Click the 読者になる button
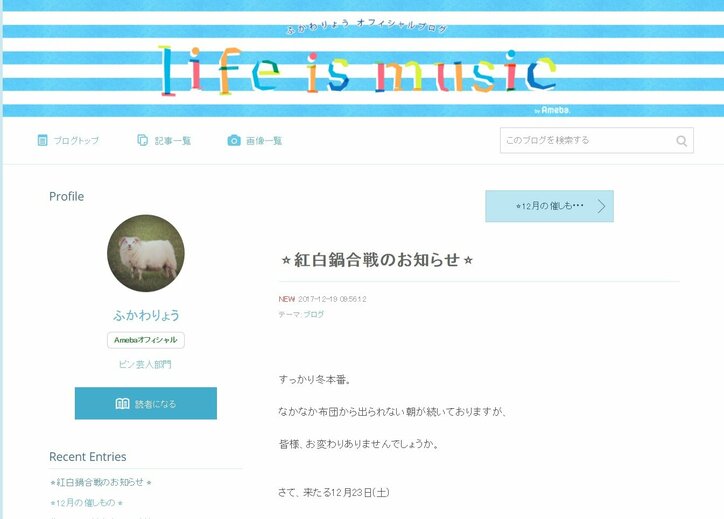Image resolution: width=724 pixels, height=519 pixels. pyautogui.click(x=146, y=404)
